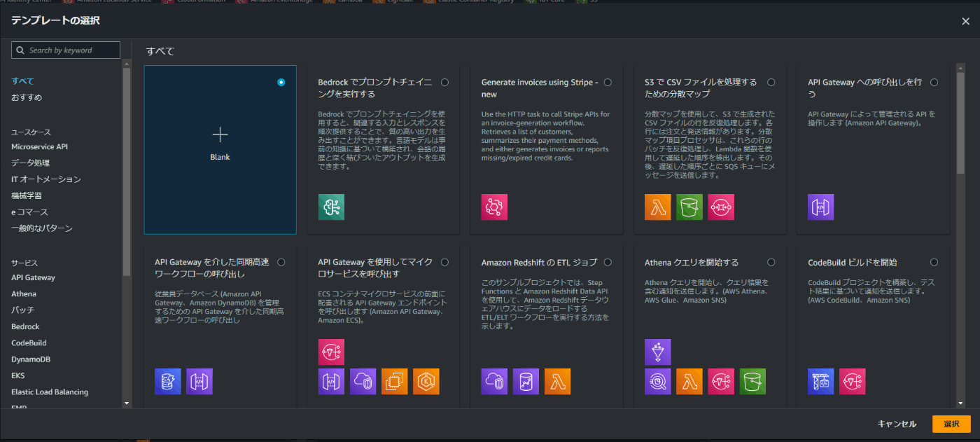Filter templates by Elastic Load Balancing service
980x442 pixels.
tap(50, 392)
